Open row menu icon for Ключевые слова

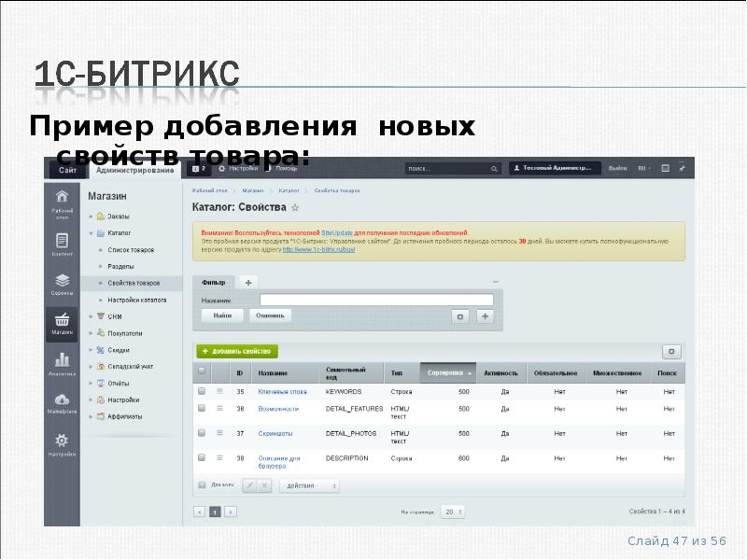219,391
